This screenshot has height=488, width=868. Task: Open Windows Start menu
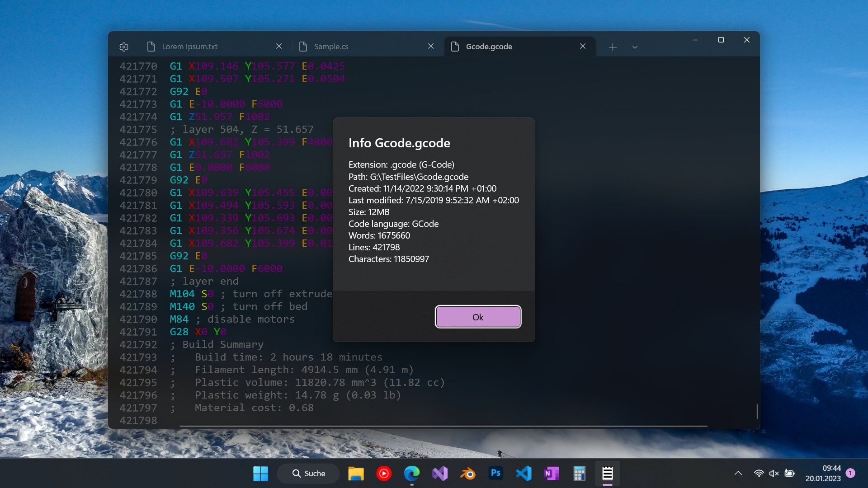(x=260, y=474)
